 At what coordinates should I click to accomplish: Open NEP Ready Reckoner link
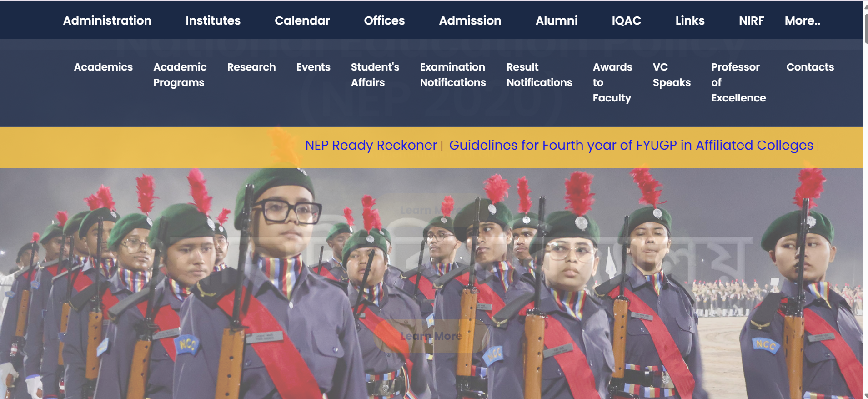click(371, 145)
